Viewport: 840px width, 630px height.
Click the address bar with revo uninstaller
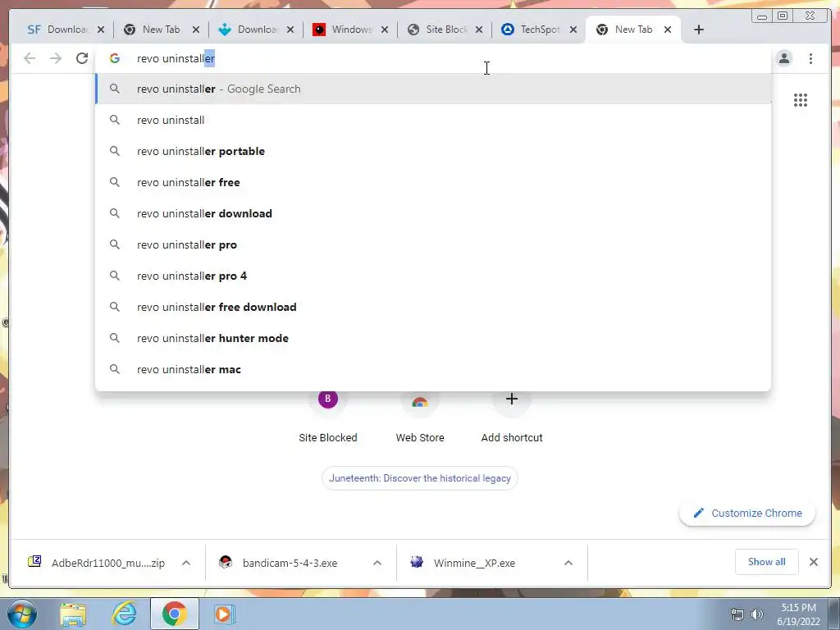coord(433,58)
